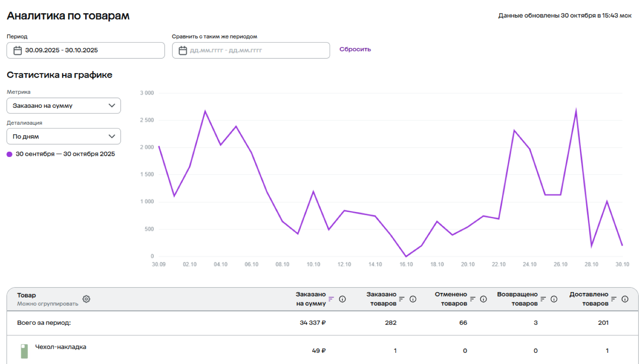
Task: Sort by Возвращено товаров column
Action: point(543,299)
